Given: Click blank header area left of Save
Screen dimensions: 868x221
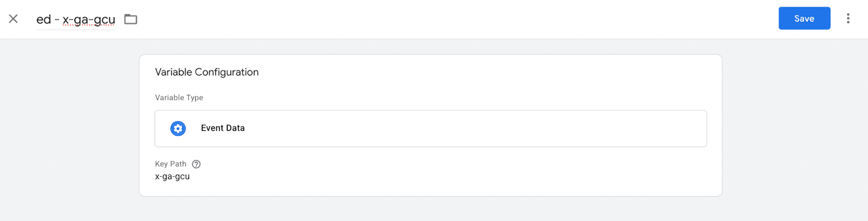Looking at the screenshot, I should [488, 19].
